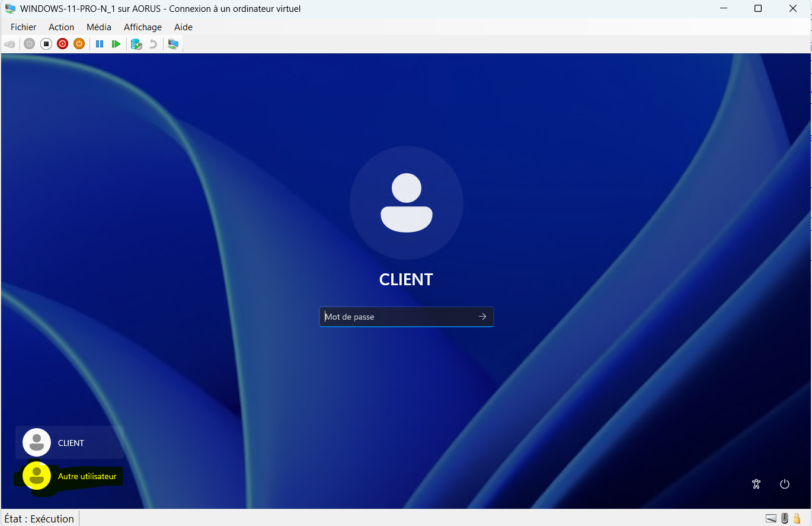
Task: Click the Ctrl+Alt+Del toolbar icon
Action: click(x=9, y=44)
